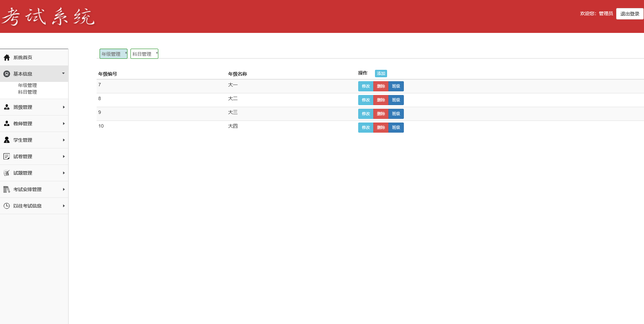Click grade number 7 cell

pos(100,85)
